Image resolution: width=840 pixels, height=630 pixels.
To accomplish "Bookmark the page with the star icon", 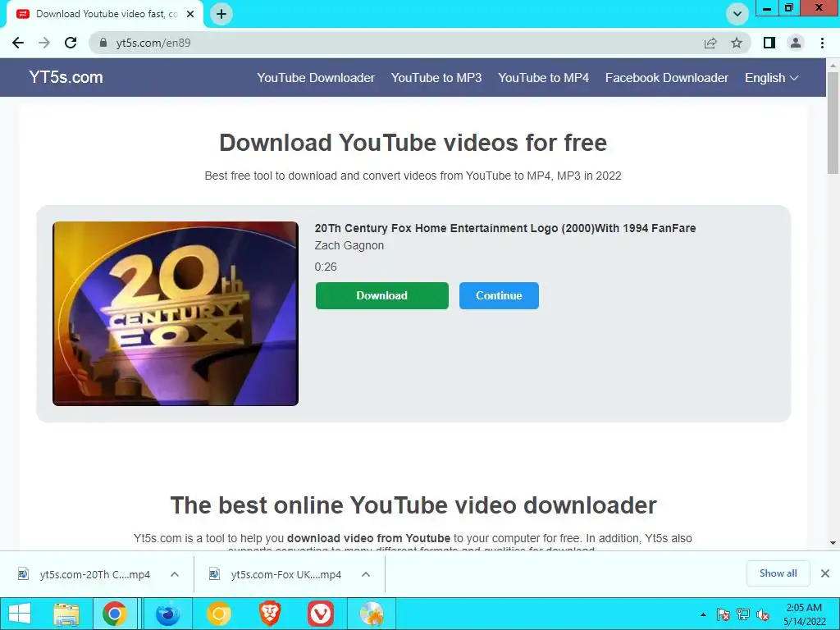I will tap(737, 43).
